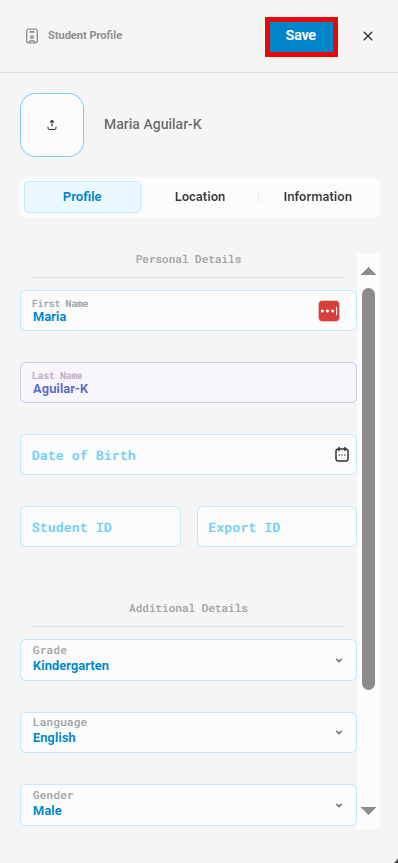Open the Language dropdown
The width and height of the screenshot is (398, 863).
click(x=188, y=733)
